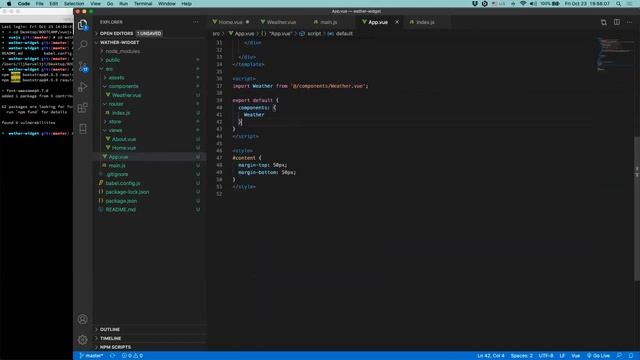
Task: Click Ln 42, Col 4 in status bar
Action: click(x=491, y=356)
